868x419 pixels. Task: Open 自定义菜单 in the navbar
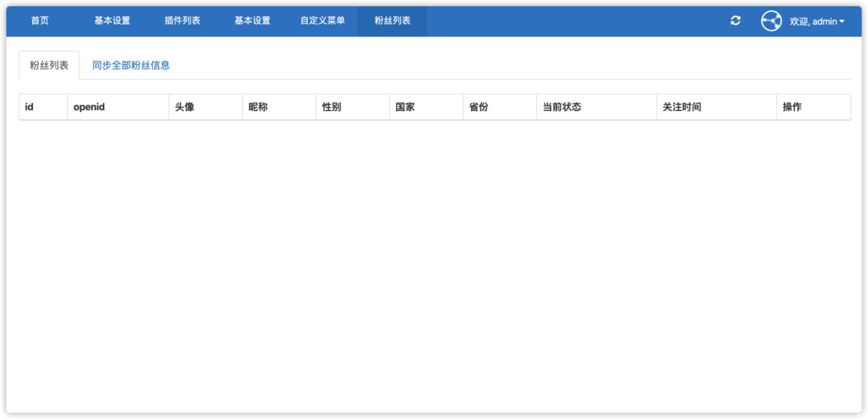point(322,21)
